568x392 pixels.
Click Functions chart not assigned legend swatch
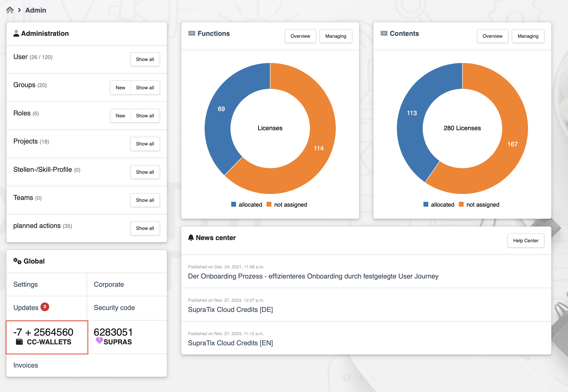point(269,204)
